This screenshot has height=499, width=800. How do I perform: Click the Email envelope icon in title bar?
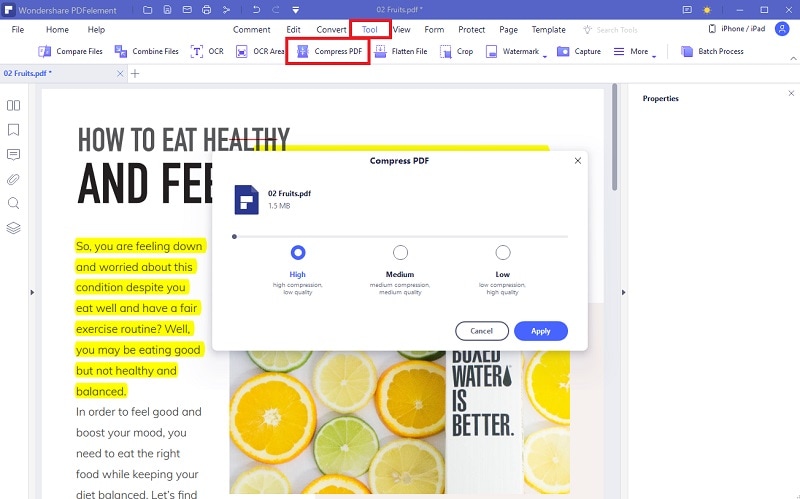pyautogui.click(x=187, y=10)
